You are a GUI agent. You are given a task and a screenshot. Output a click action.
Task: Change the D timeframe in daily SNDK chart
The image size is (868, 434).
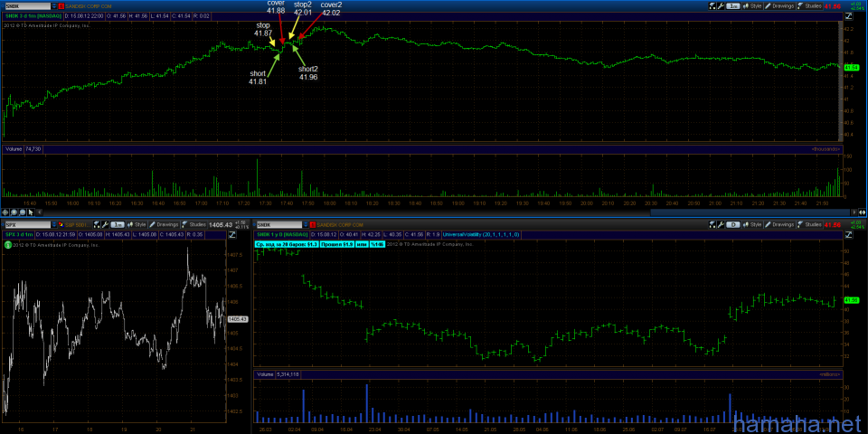(733, 225)
